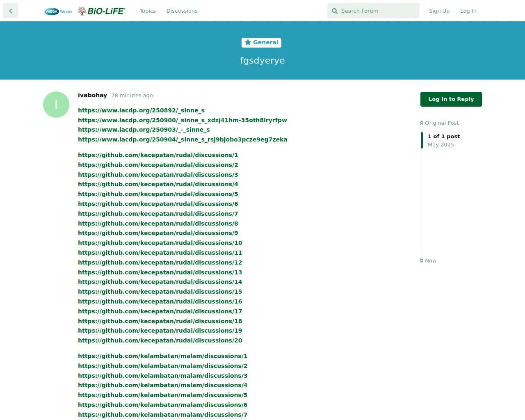Viewport: 525px width, 420px height.
Task: Click the MEGA We care logo
Action: [x=58, y=11]
